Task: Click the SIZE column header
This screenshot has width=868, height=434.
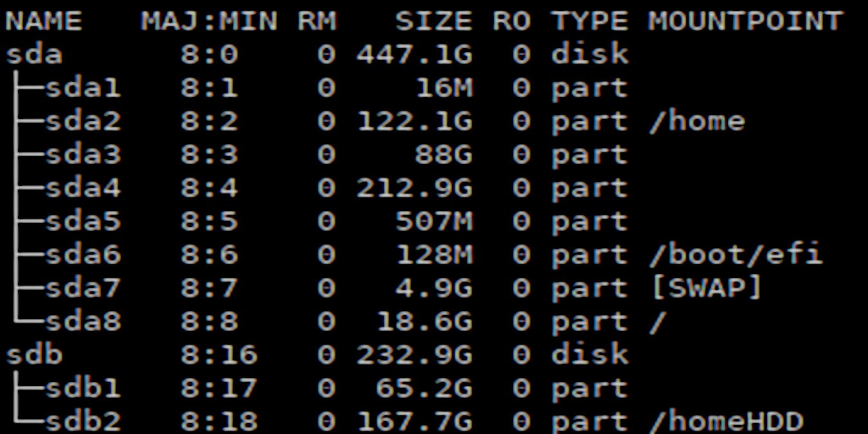Action: pyautogui.click(x=433, y=21)
